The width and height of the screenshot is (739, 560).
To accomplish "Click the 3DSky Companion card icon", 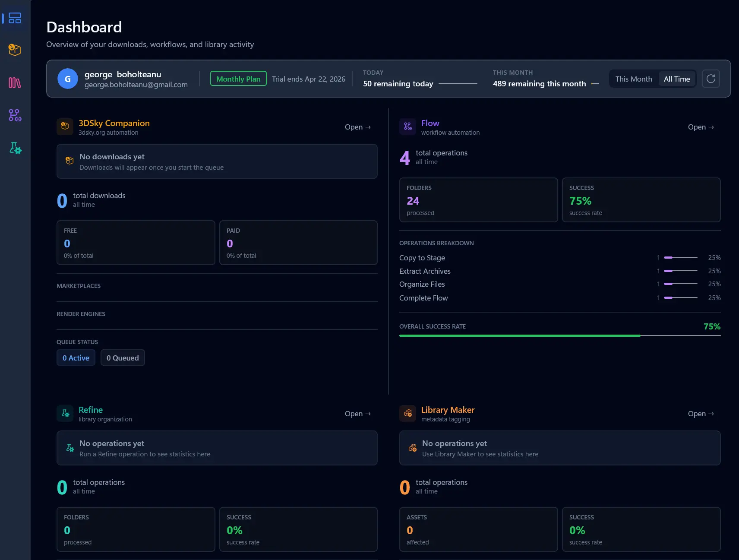I will pos(65,127).
